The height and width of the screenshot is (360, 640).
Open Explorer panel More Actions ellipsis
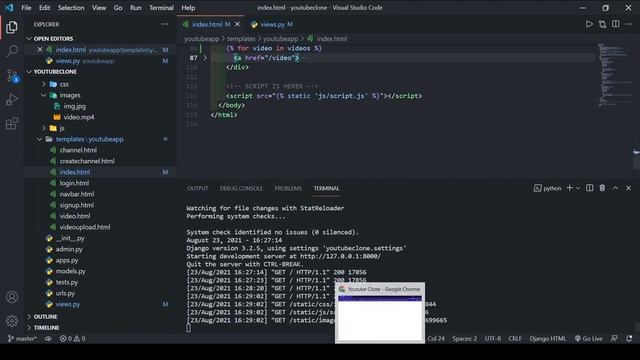pyautogui.click(x=164, y=24)
